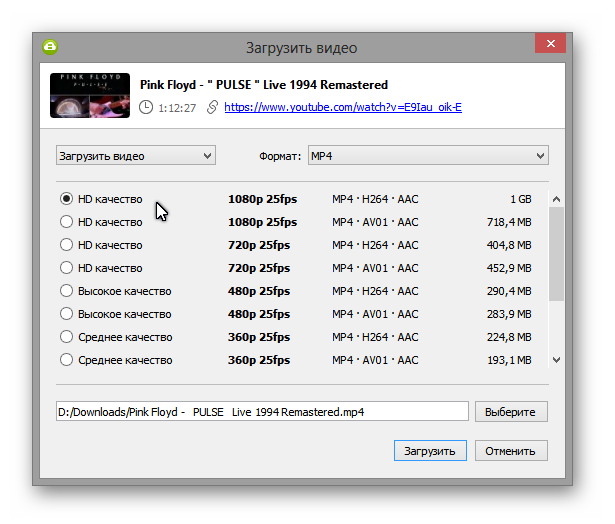This screenshot has width=615, height=524.
Task: Open the Загрузить видео action dropdown
Action: click(x=136, y=156)
